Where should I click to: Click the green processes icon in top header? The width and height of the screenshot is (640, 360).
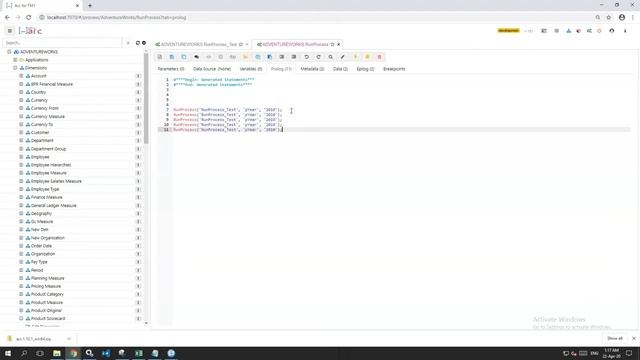click(589, 31)
